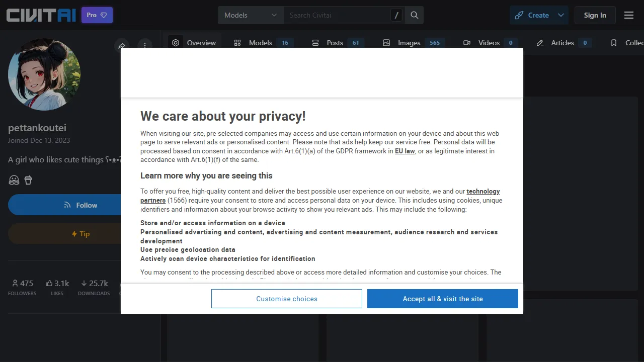Viewport: 644px width, 362px height.
Task: Focus the Search Civitai input field
Action: pos(337,15)
